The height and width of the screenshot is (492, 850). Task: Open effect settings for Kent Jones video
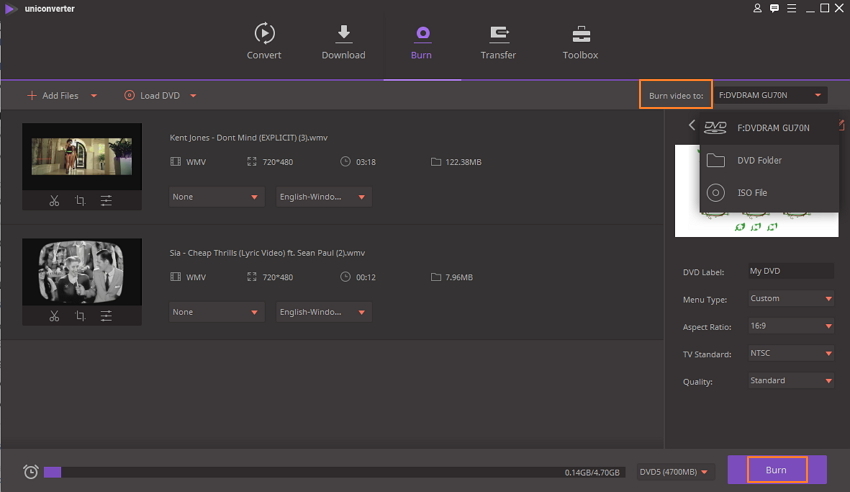[x=106, y=200]
